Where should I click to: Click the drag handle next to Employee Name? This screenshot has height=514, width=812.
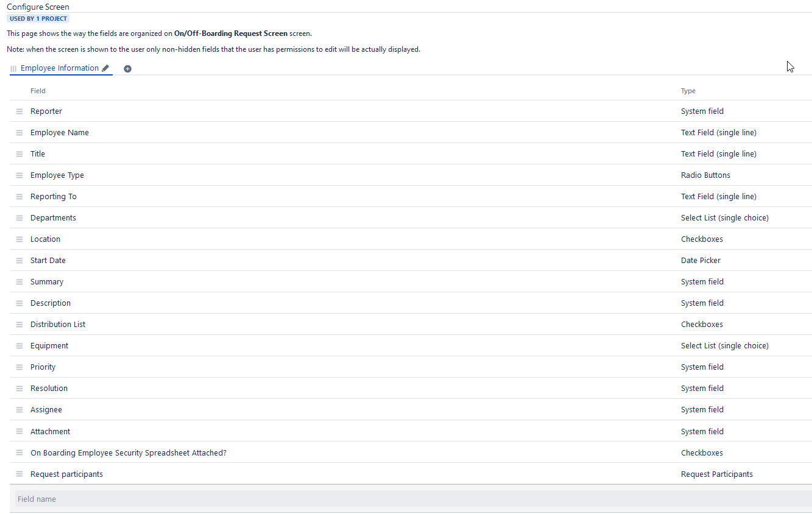(x=19, y=133)
